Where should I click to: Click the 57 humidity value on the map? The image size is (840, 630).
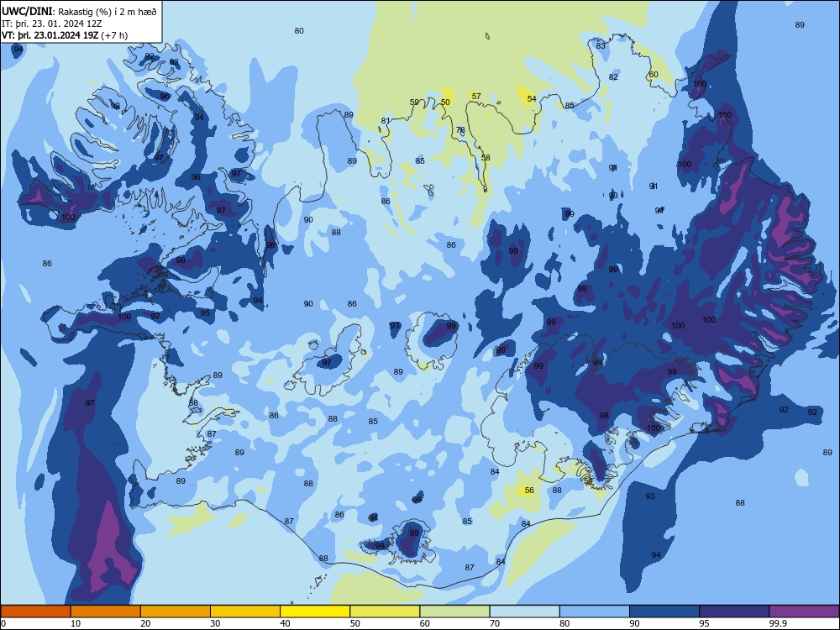[476, 97]
